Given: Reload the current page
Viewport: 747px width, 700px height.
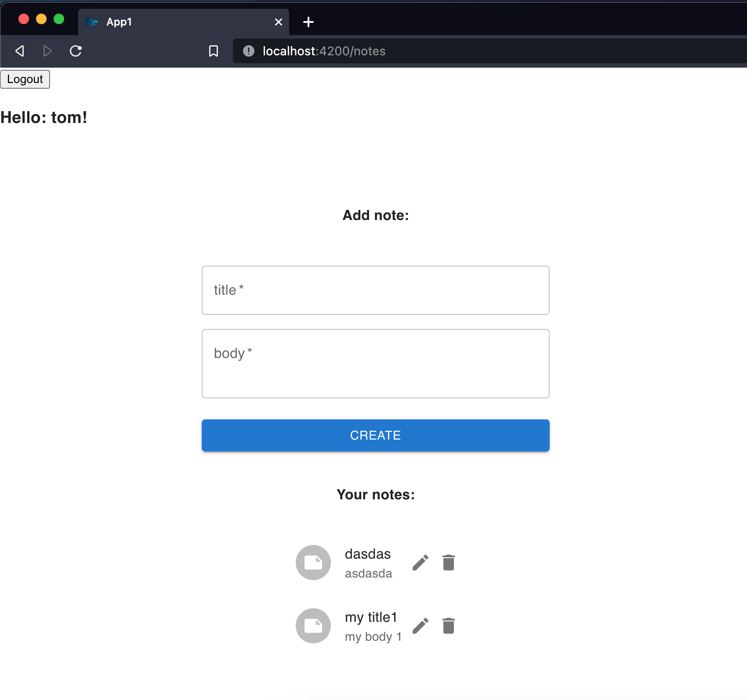Looking at the screenshot, I should (76, 51).
